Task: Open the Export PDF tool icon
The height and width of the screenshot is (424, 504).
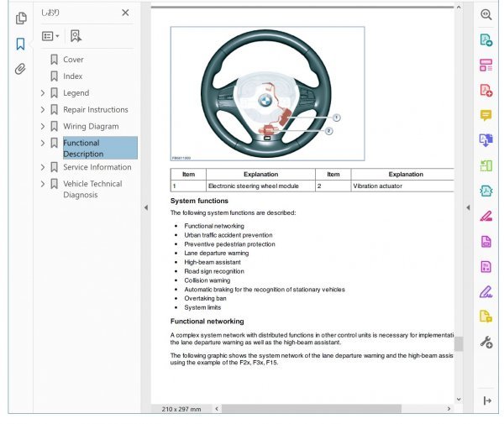Action: tap(486, 39)
